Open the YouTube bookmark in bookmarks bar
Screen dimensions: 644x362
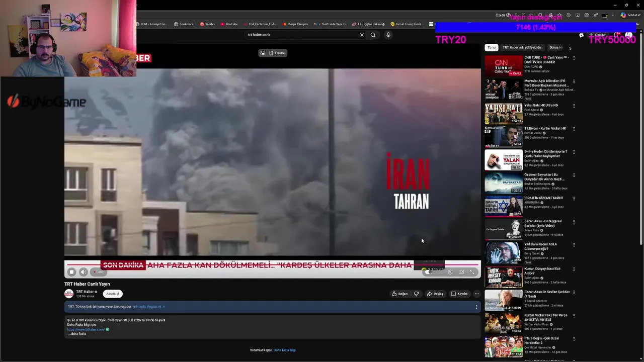[229, 24]
